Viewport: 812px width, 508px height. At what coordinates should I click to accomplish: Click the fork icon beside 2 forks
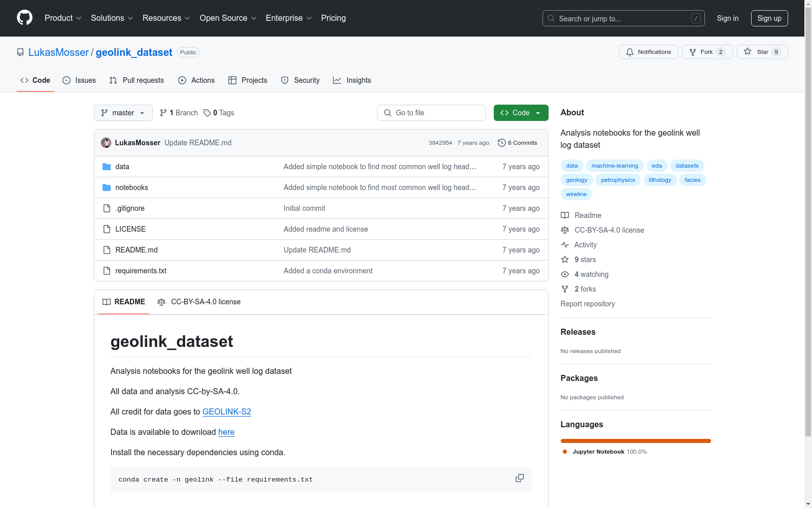tap(565, 289)
